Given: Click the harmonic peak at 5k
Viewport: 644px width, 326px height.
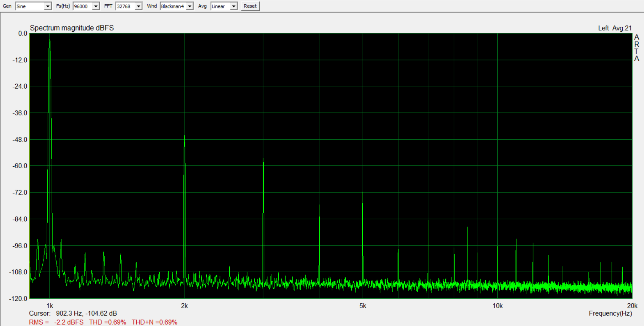Looking at the screenshot, I should (363, 193).
